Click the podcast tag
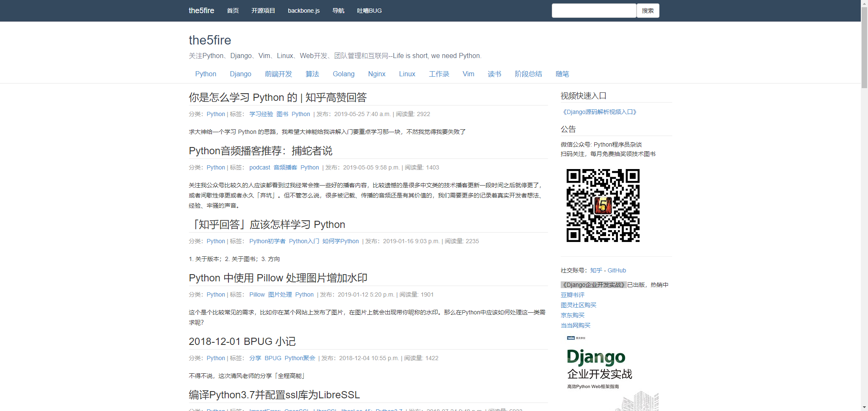The width and height of the screenshot is (868, 411). [x=259, y=167]
